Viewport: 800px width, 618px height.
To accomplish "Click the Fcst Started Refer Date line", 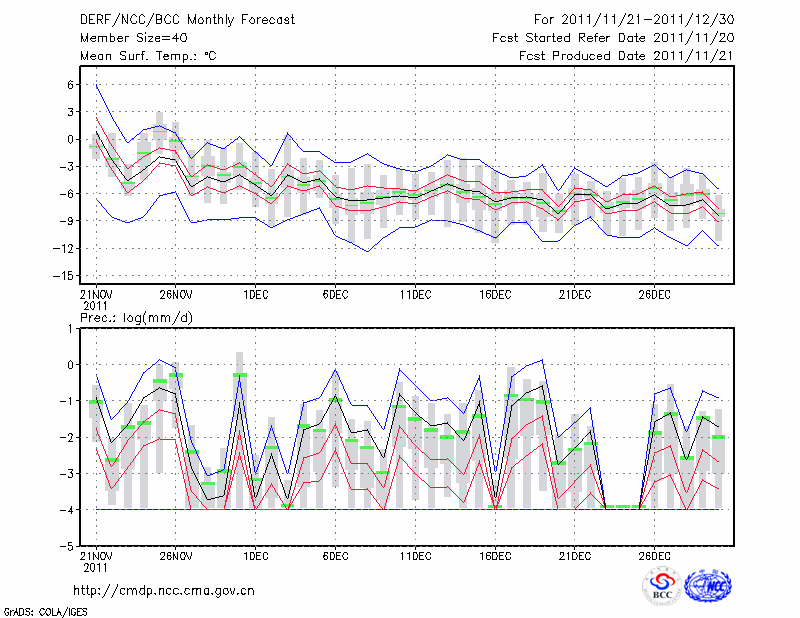I will pos(613,38).
